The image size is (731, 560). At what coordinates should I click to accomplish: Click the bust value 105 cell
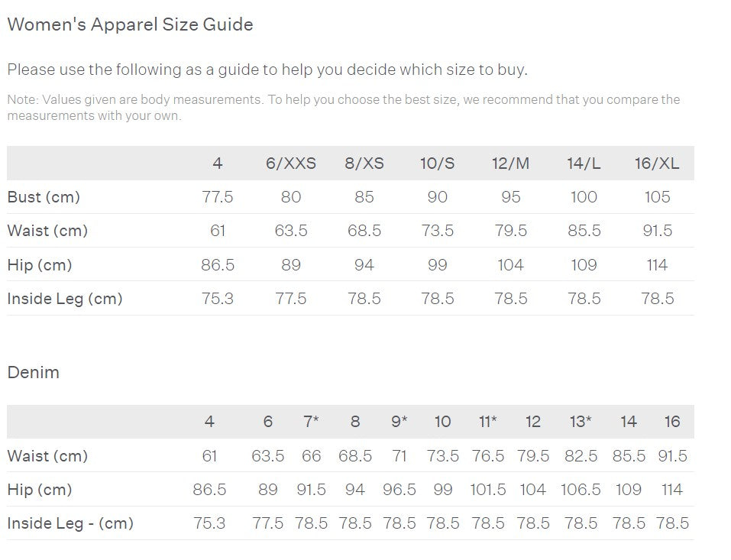click(656, 197)
